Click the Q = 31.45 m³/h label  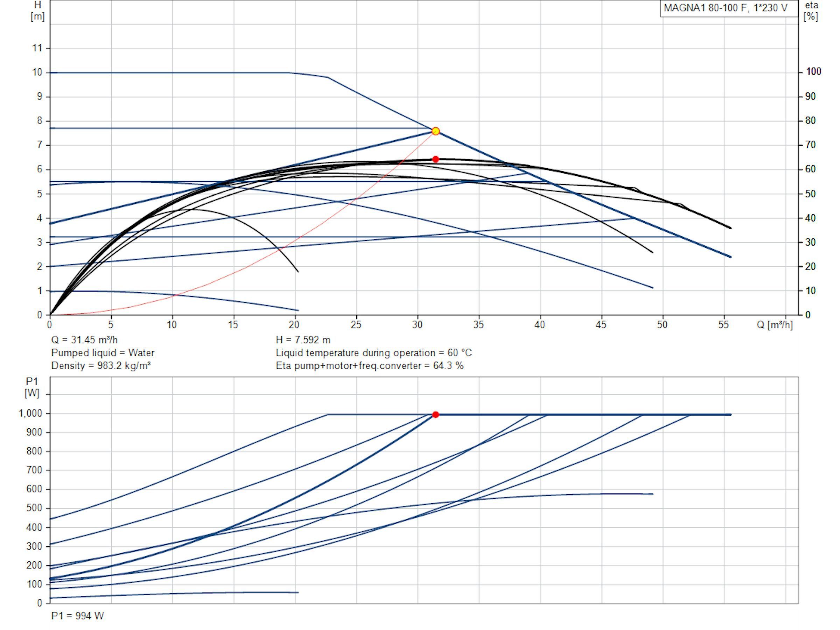coord(84,339)
